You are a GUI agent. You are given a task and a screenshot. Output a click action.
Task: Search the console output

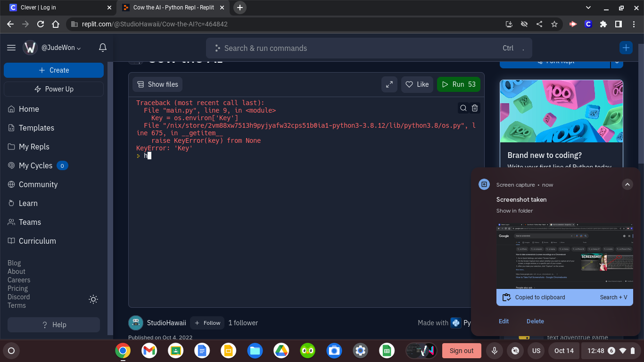pyautogui.click(x=463, y=108)
